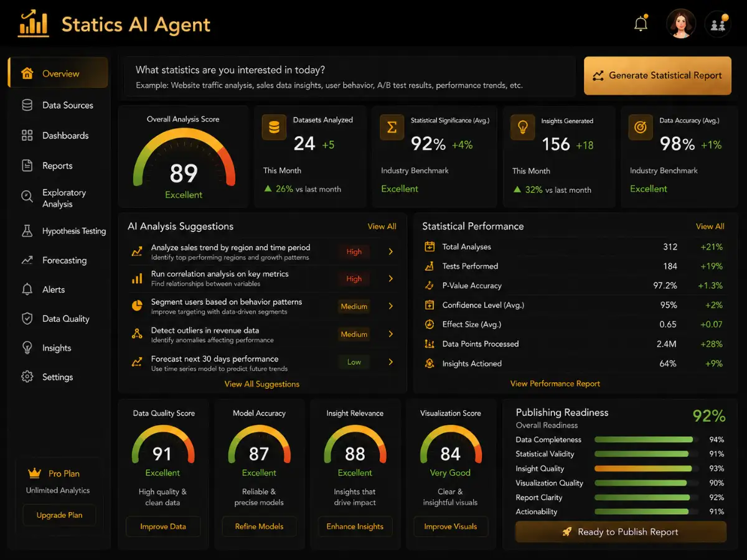Open Insights in the sidebar
The width and height of the screenshot is (747, 560).
(x=58, y=348)
